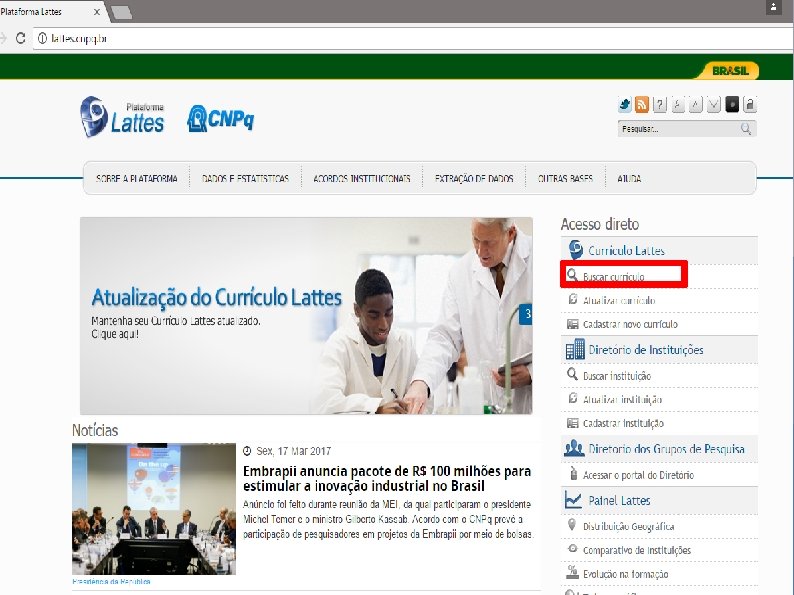This screenshot has height=595, width=794.
Task: Click refresh icon beside Atualizar instituição
Action: point(573,398)
